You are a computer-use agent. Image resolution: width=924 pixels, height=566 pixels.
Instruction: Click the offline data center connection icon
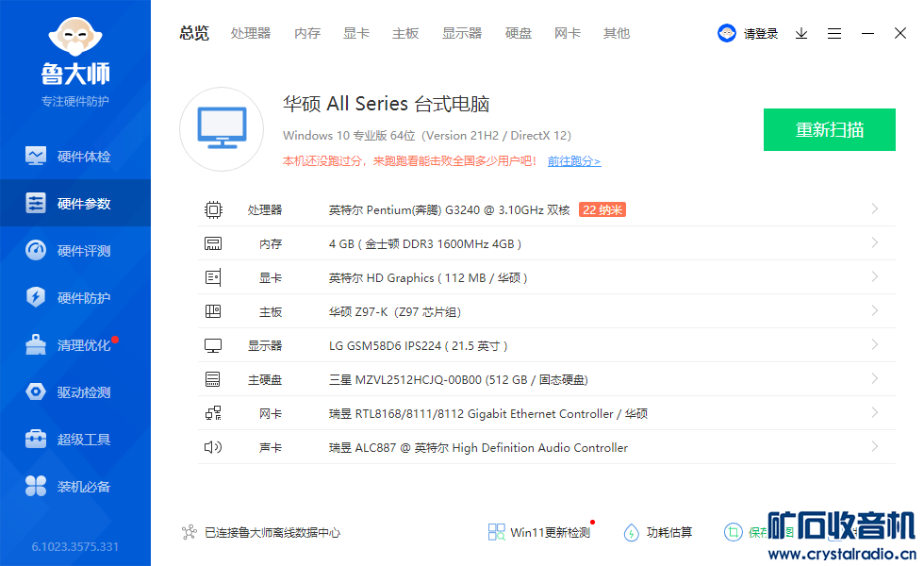point(190,532)
